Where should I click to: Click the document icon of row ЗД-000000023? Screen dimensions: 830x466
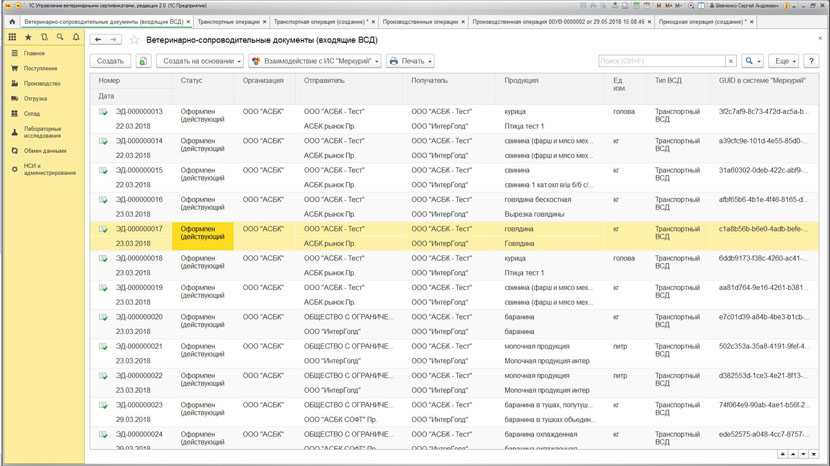[103, 405]
